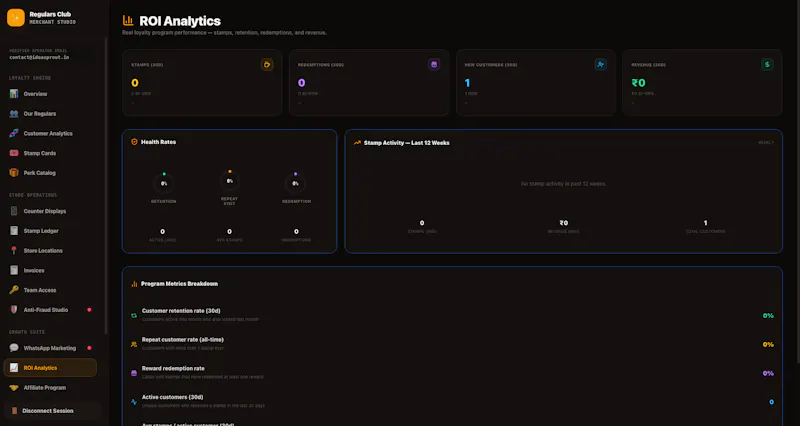Open the Overview page icon

(14, 94)
